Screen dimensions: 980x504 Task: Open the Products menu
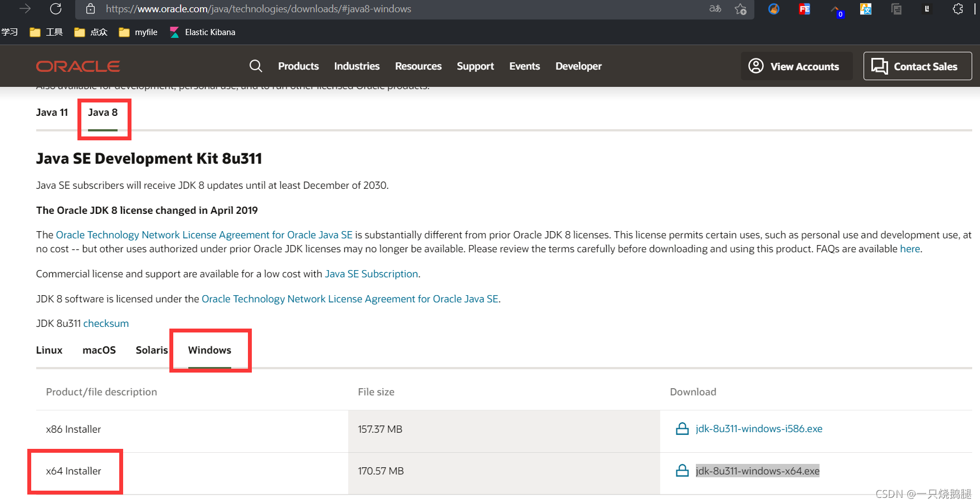[299, 66]
